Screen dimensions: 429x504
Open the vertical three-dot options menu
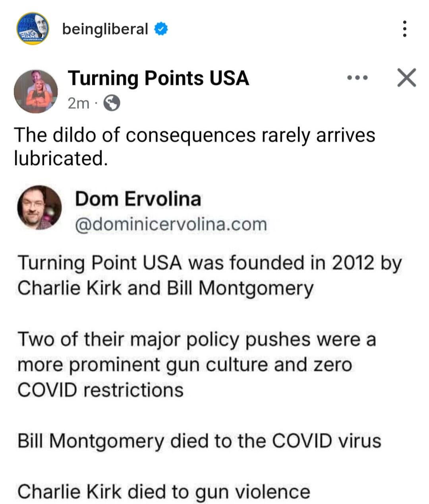[x=404, y=29]
